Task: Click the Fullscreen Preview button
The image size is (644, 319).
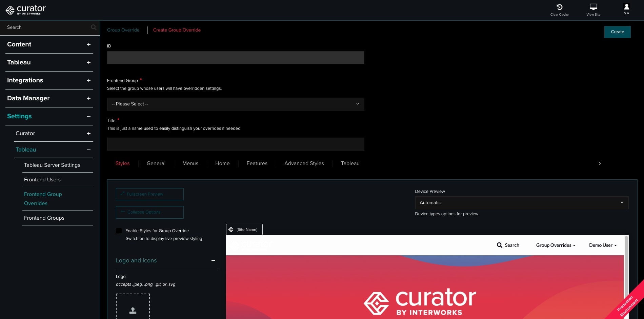Action: (x=150, y=194)
